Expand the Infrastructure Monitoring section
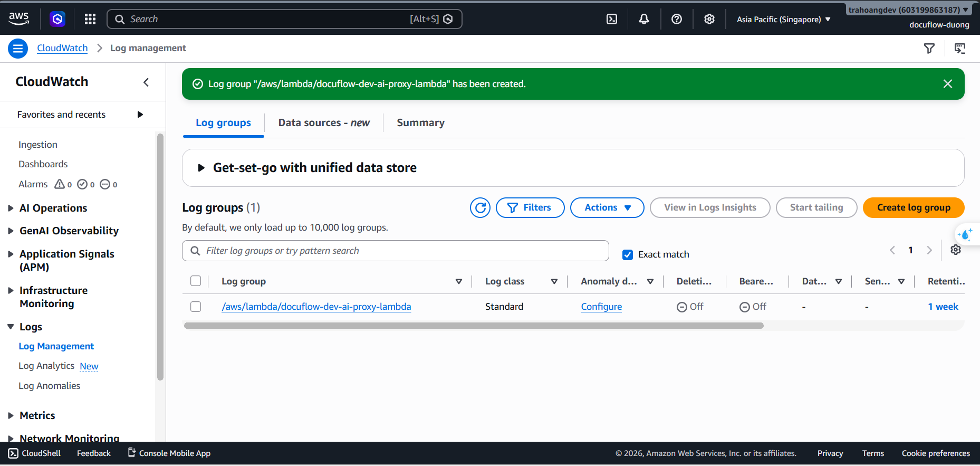The height and width of the screenshot is (466, 980). coord(11,290)
